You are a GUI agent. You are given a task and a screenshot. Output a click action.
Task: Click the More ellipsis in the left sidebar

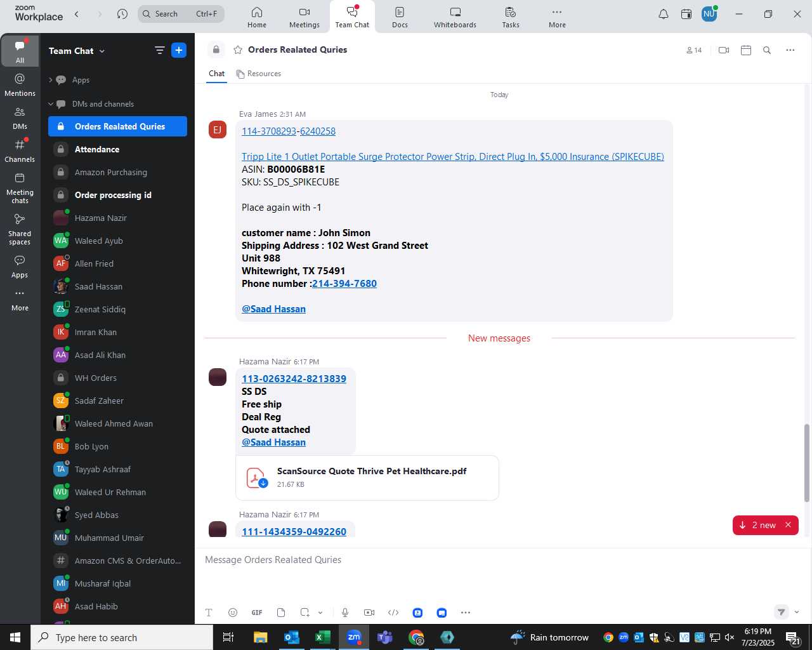[x=20, y=300]
